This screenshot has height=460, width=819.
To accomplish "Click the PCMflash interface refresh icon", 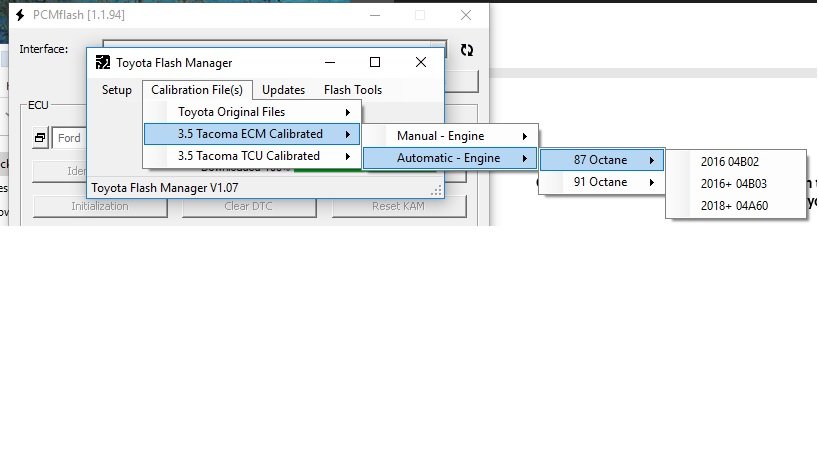I will 466,50.
